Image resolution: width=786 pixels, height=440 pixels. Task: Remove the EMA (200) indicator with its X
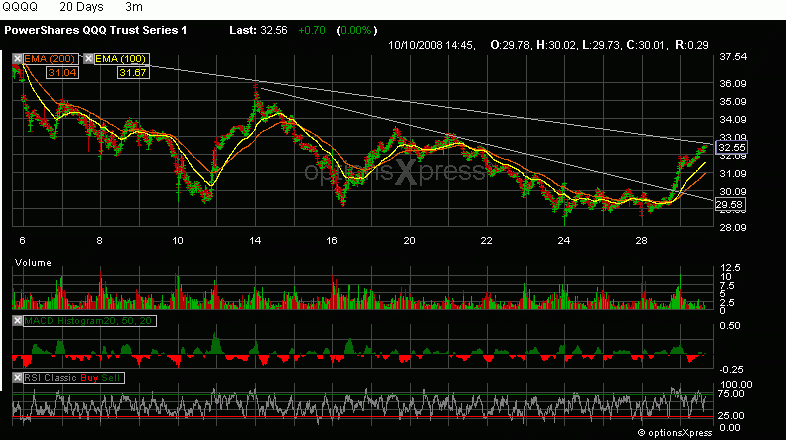18,59
